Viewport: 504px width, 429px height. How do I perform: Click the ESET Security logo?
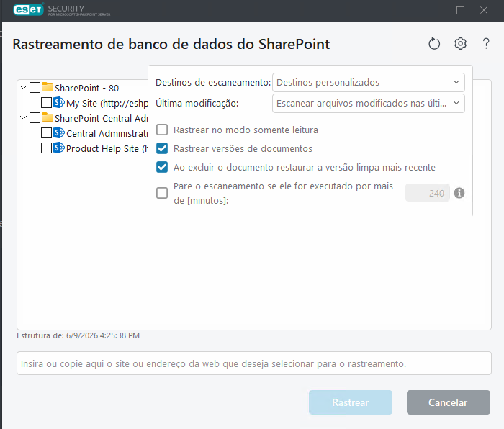[62, 10]
